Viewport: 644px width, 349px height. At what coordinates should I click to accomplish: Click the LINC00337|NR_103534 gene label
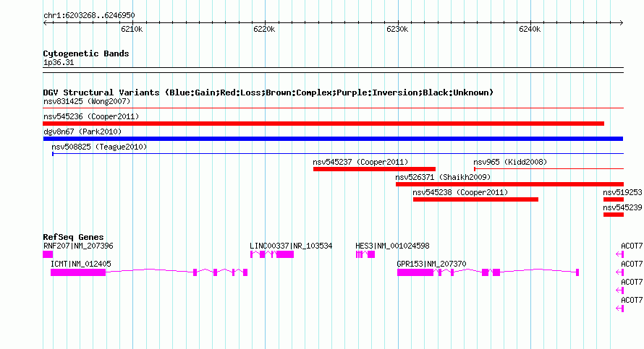pos(291,246)
